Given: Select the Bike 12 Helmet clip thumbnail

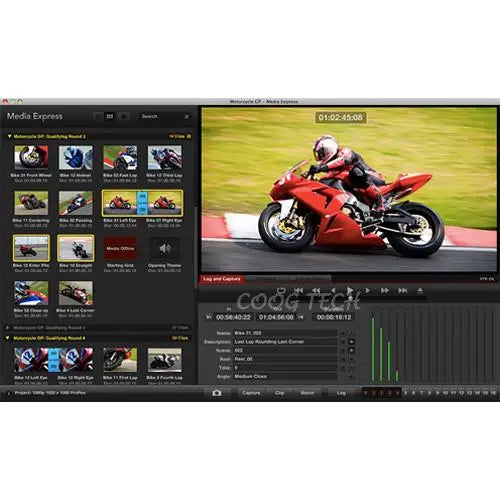Looking at the screenshot, I should point(76,157).
